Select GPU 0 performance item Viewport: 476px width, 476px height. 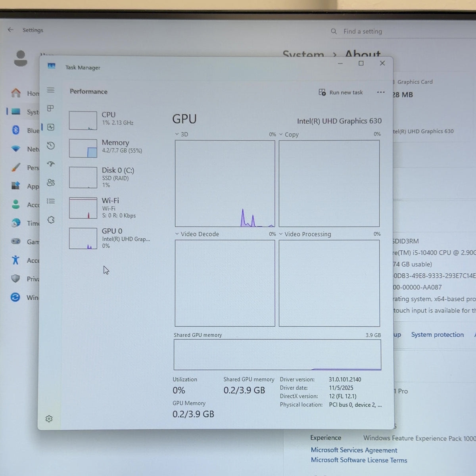(112, 238)
